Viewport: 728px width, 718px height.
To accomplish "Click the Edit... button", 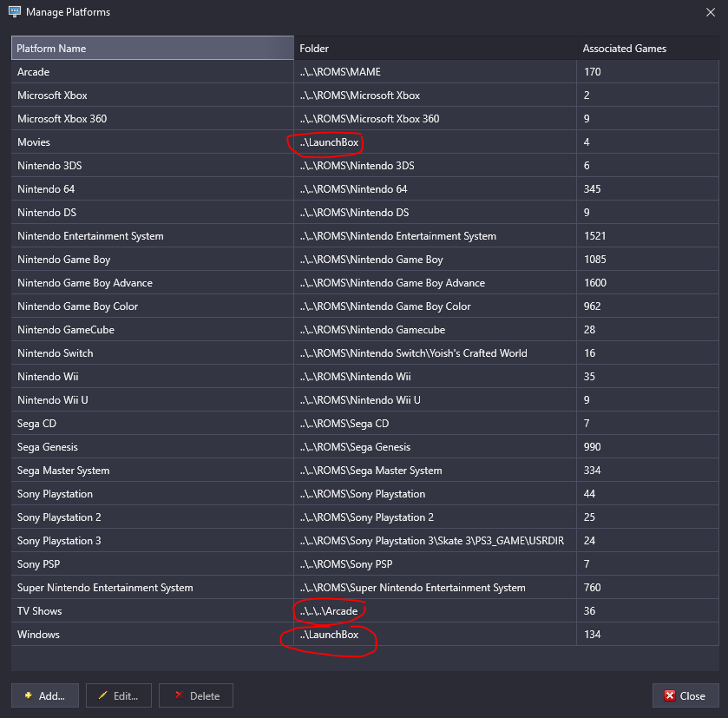I will [118, 695].
